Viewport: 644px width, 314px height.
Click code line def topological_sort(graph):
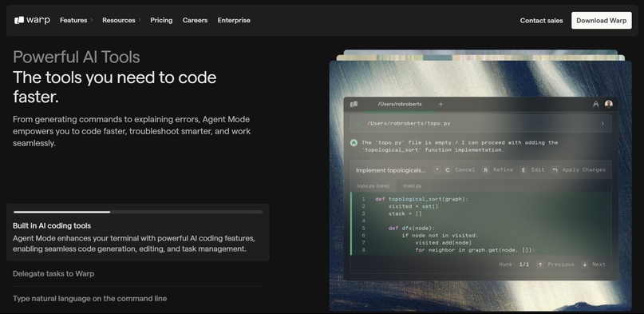pos(422,199)
